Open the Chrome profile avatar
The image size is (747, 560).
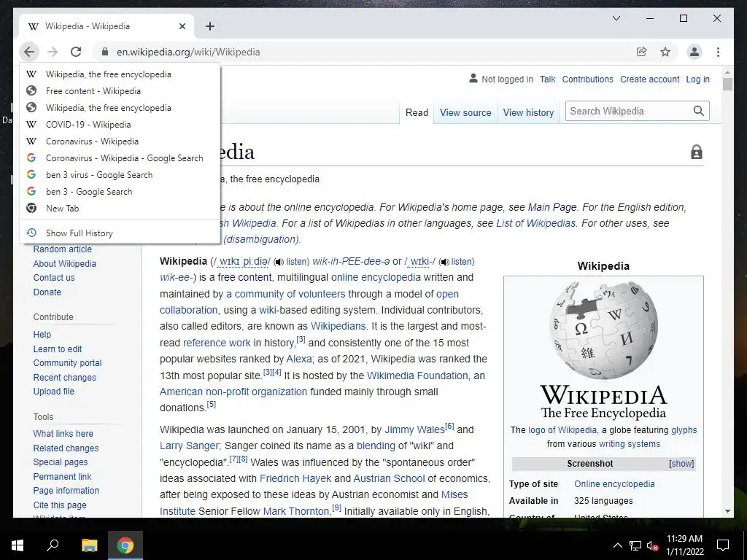pyautogui.click(x=694, y=52)
